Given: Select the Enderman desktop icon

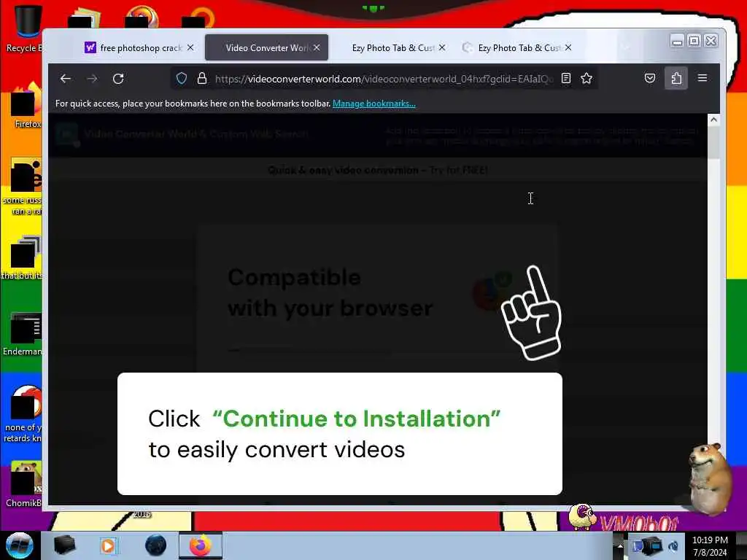Looking at the screenshot, I should click(x=23, y=333).
